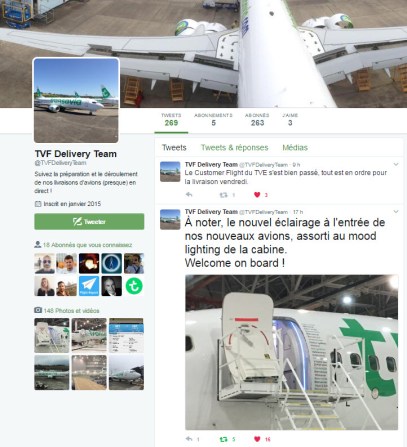Reply to the Customer Flight tweet
This screenshot has width=407, height=447.
pos(189,195)
